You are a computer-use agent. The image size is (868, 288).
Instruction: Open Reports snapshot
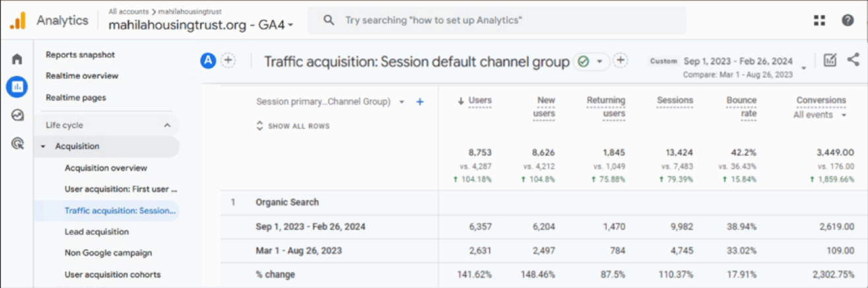(x=80, y=55)
